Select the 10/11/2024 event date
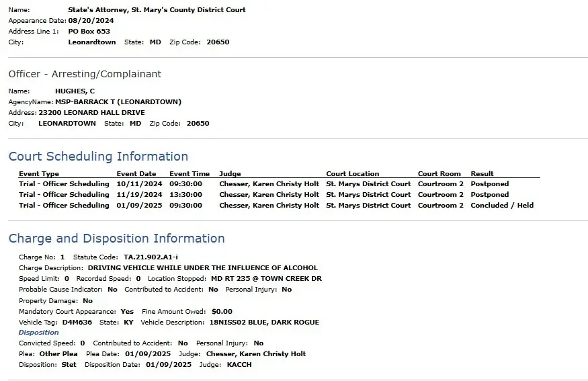588x381 pixels. pyautogui.click(x=139, y=183)
